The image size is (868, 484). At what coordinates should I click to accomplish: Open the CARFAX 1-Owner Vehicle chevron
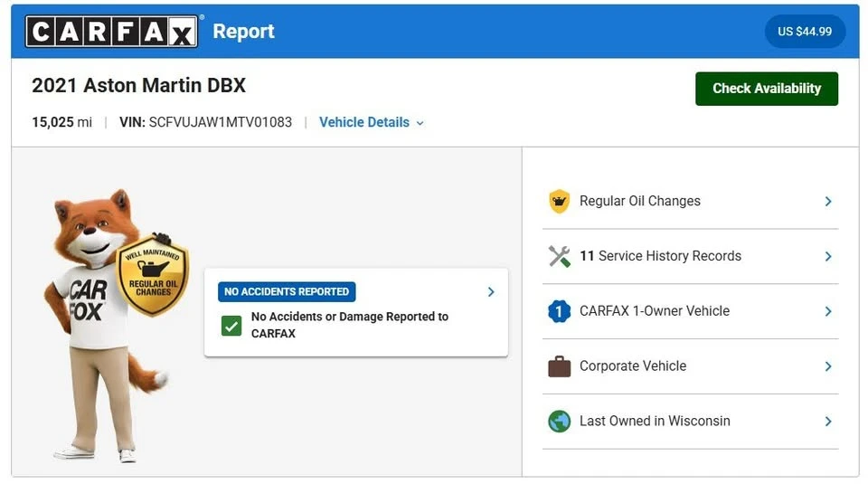tap(828, 311)
